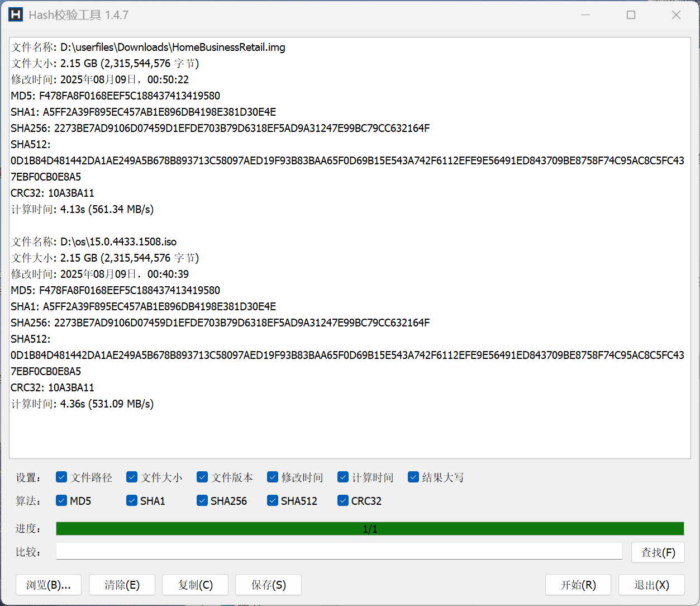
Task: Uncheck the 文件路径 checkbox
Action: click(62, 477)
